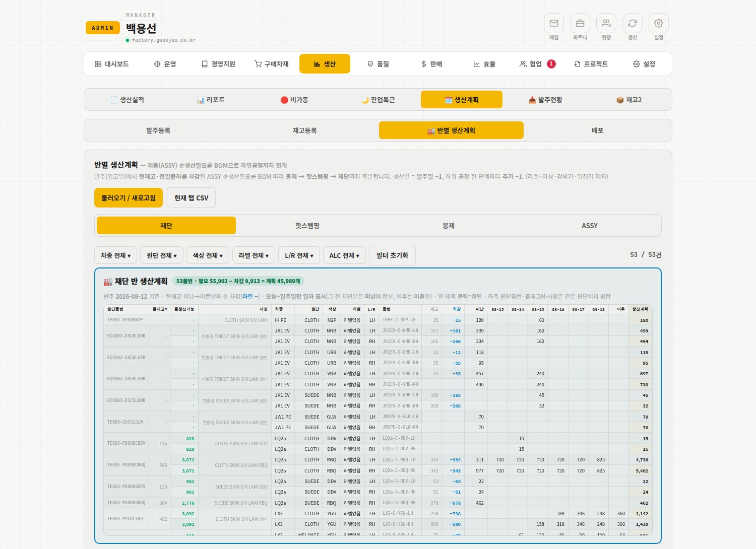Open the 경영지원 menu
The image size is (756, 549).
218,64
